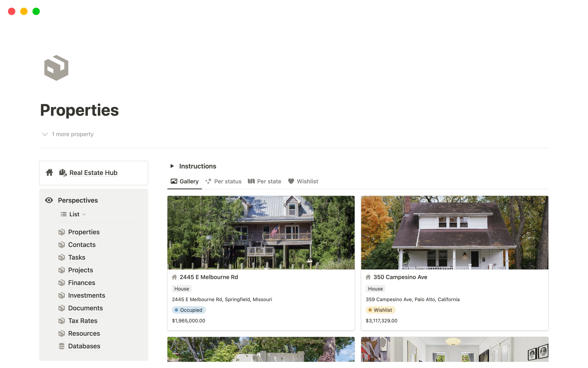Screen dimensions: 588x368
Task: Open the Real Estate Hub link
Action: click(x=93, y=173)
